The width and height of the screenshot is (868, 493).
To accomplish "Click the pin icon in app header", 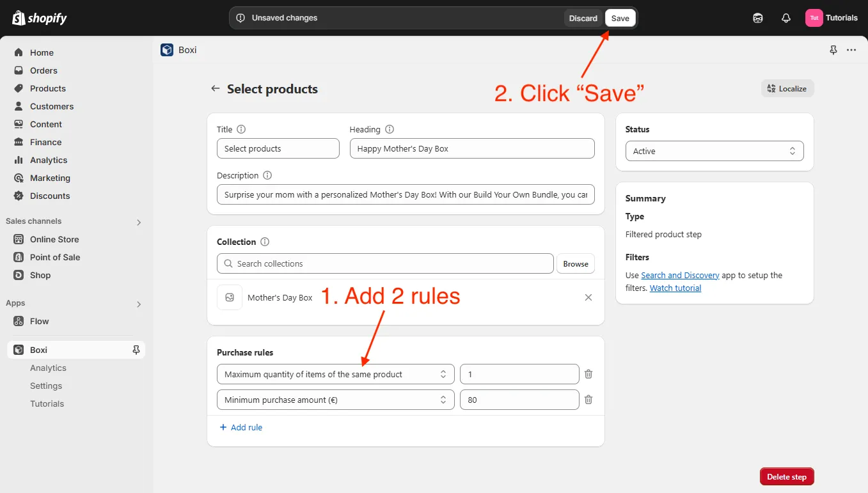I will click(833, 50).
